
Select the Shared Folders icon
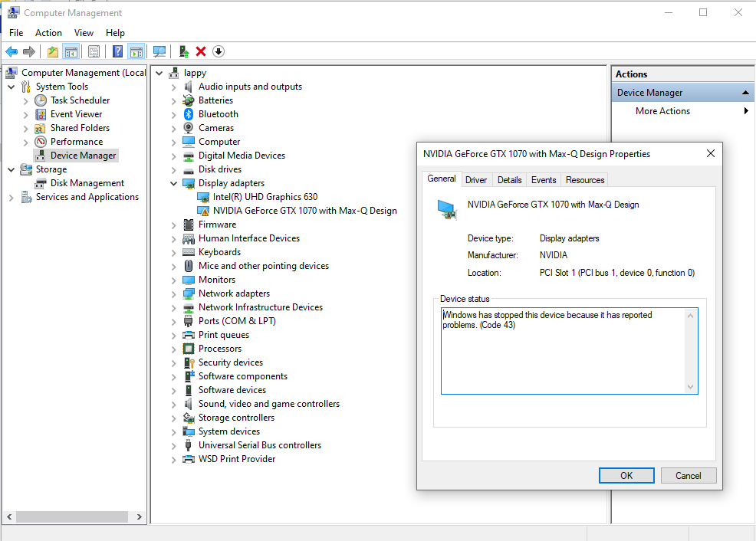40,128
